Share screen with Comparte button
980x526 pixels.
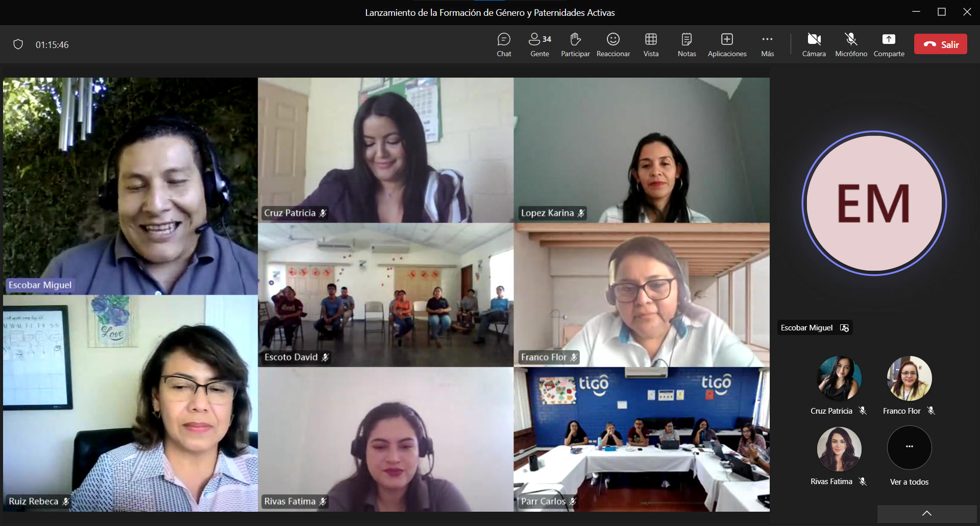pos(889,44)
